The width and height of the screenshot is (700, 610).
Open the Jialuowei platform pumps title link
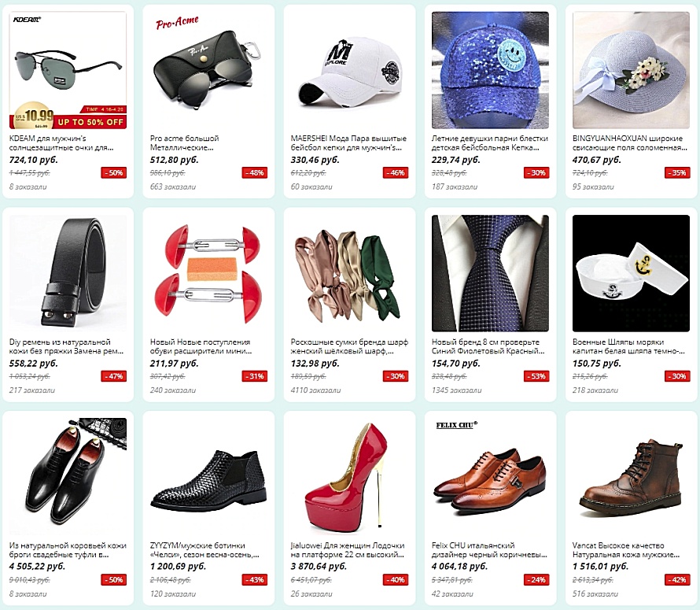coord(348,550)
